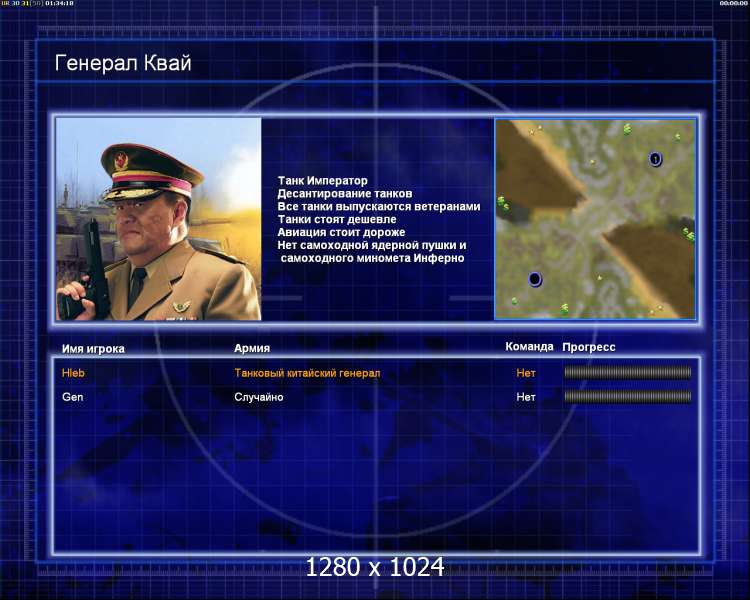Screen dimensions: 750x600
Task: Click the line 'Танк Император'
Action: click(x=323, y=180)
